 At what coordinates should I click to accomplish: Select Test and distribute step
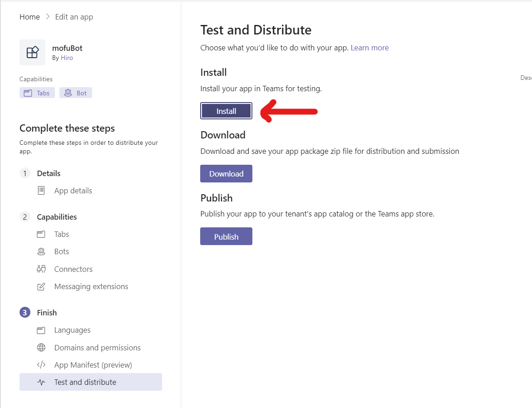(x=91, y=382)
